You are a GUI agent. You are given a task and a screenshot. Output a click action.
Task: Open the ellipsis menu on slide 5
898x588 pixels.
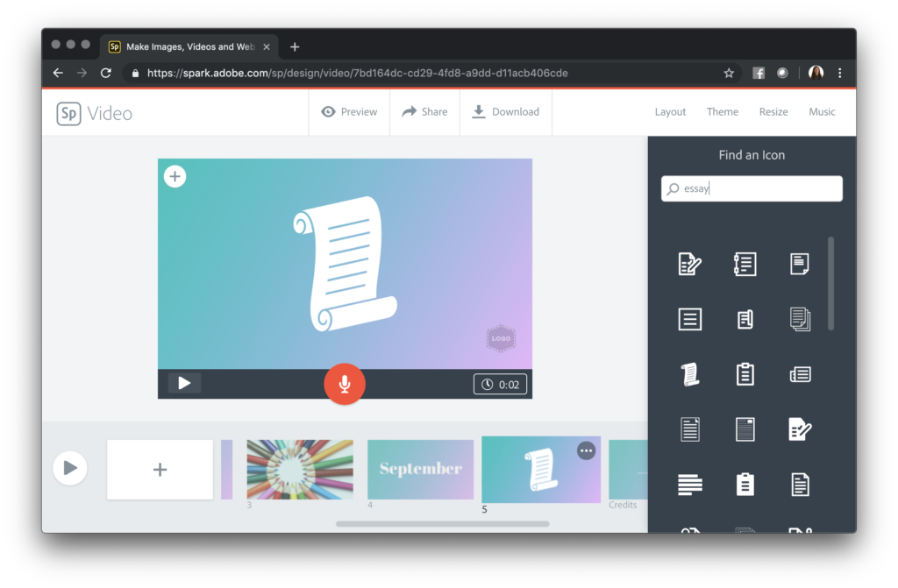point(586,450)
